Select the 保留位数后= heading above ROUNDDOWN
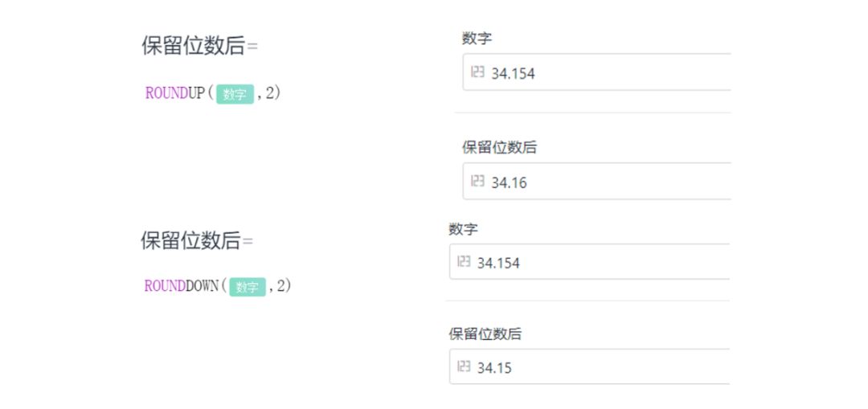868x409 pixels. point(197,241)
